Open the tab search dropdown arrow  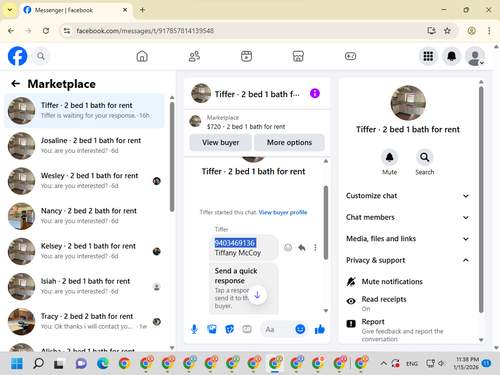click(x=10, y=10)
